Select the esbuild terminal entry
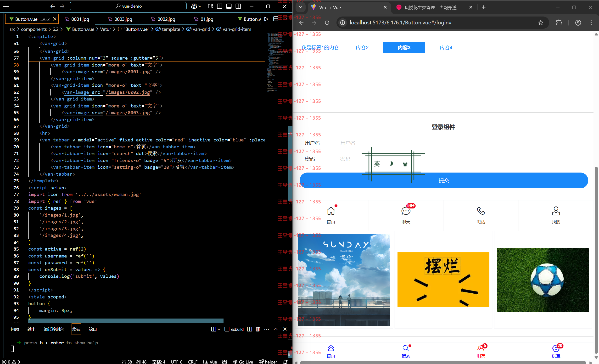This screenshot has height=364, width=599. click(x=234, y=329)
